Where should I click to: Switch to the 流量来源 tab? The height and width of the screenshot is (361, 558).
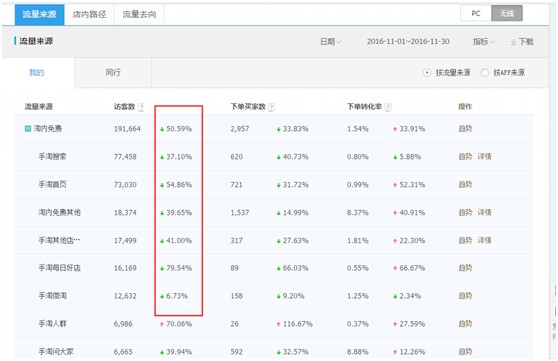point(40,15)
